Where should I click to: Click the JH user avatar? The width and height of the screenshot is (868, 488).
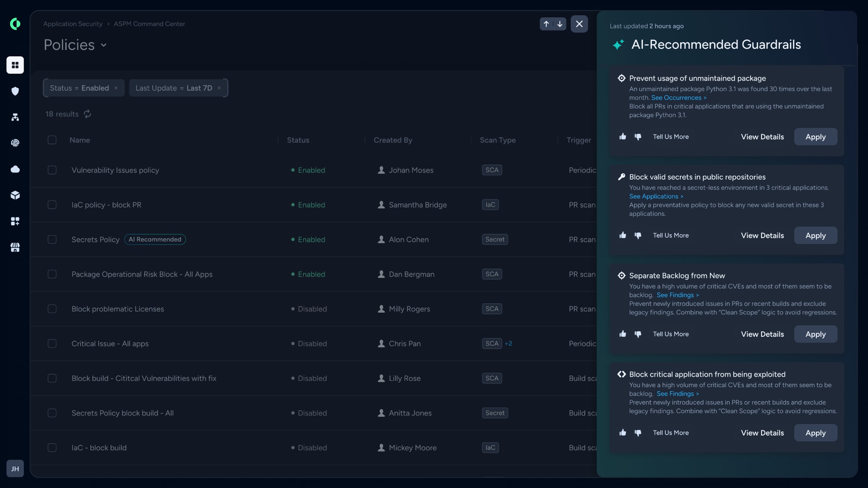click(x=15, y=469)
